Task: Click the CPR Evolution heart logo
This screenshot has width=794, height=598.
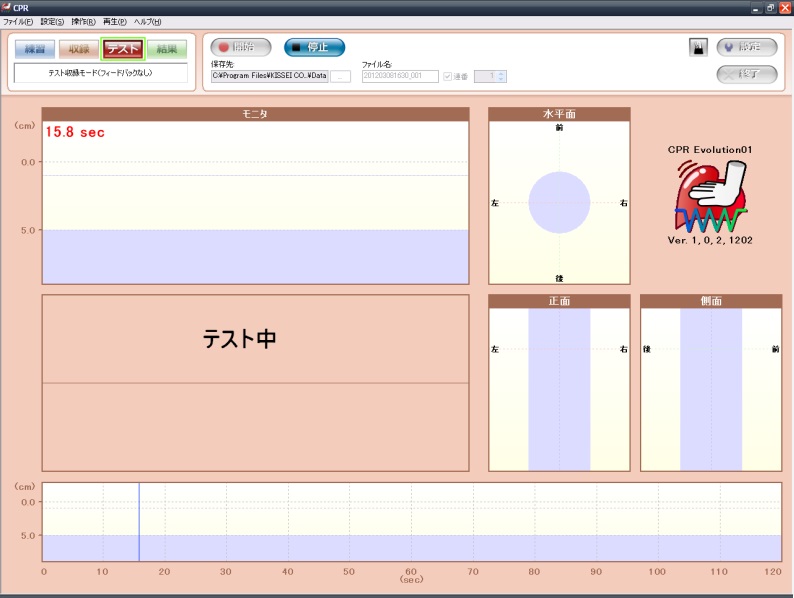Action: (709, 196)
